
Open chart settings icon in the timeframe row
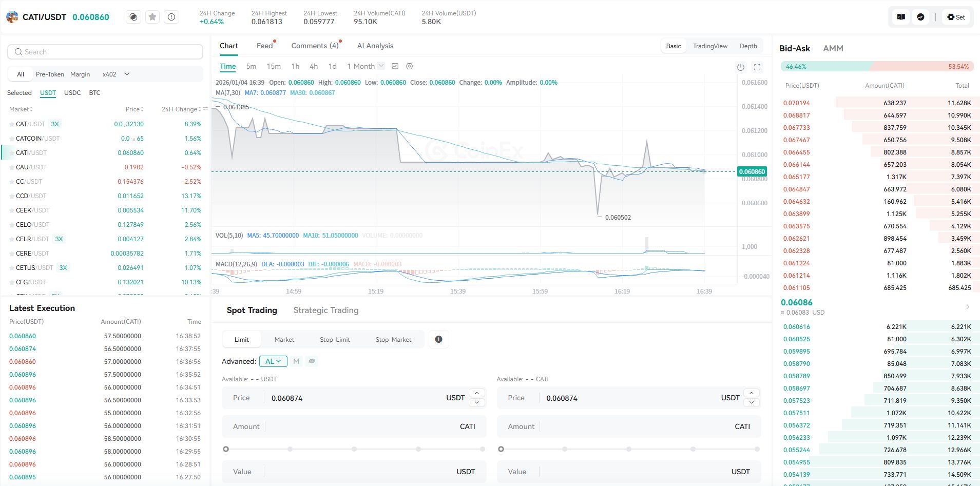(x=409, y=66)
